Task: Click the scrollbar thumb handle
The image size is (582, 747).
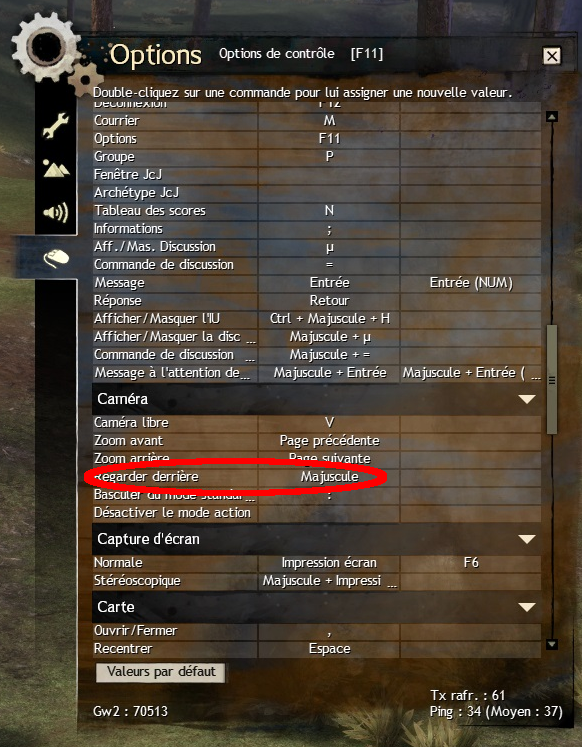Action: coord(552,380)
